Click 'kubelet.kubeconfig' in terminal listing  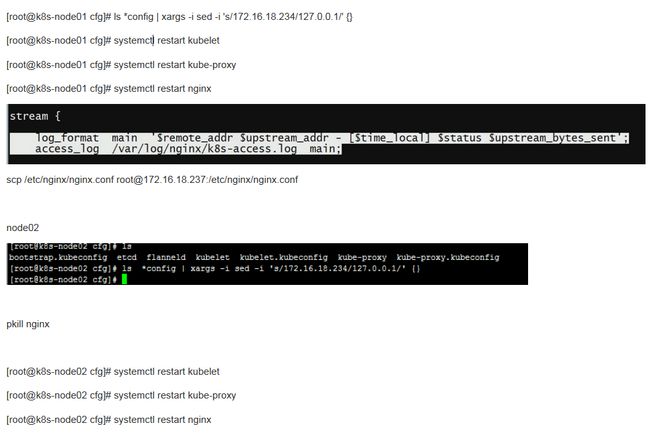pos(284,257)
